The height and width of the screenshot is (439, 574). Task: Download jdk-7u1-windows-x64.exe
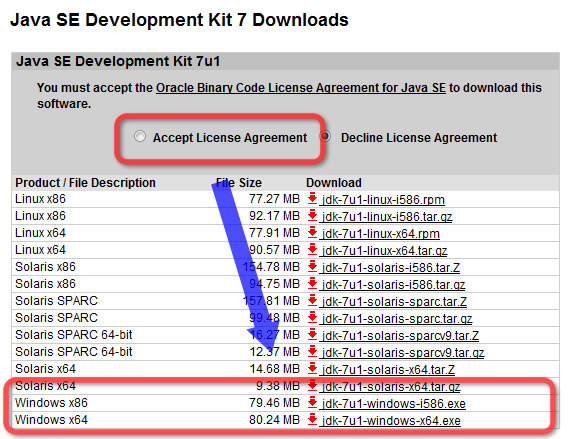pos(391,420)
